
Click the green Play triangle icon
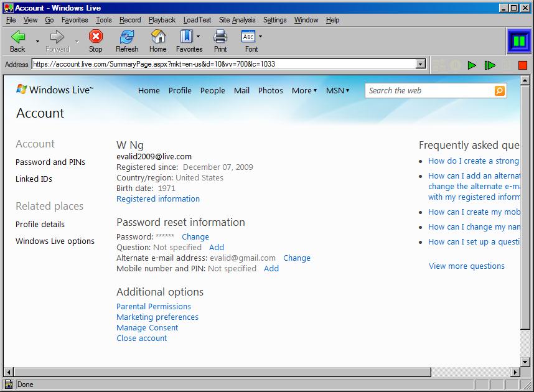[472, 65]
